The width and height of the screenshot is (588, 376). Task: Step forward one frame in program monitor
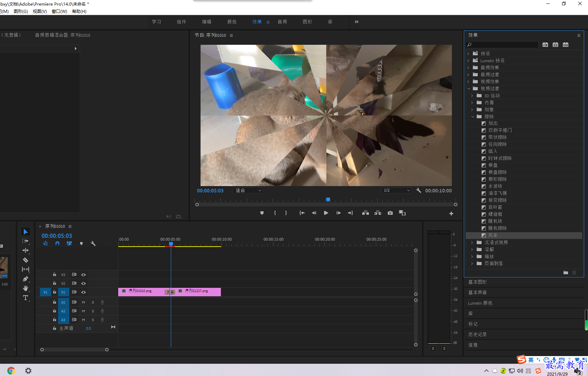pos(338,213)
